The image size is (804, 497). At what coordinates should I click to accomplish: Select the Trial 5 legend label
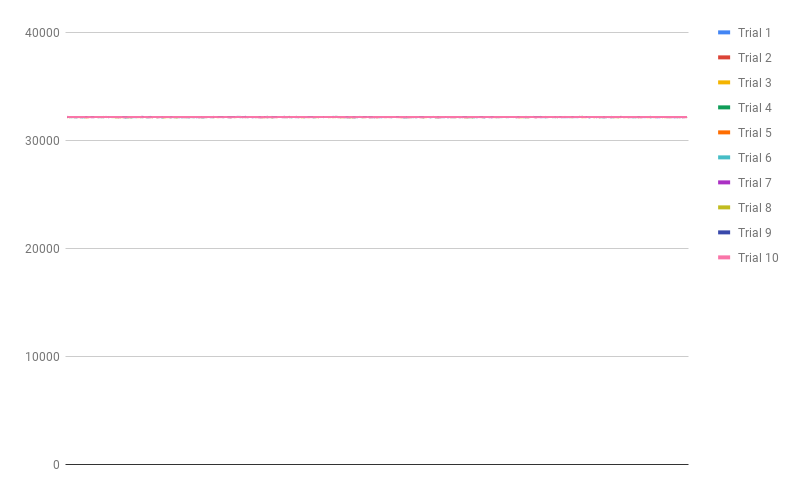[x=754, y=133]
